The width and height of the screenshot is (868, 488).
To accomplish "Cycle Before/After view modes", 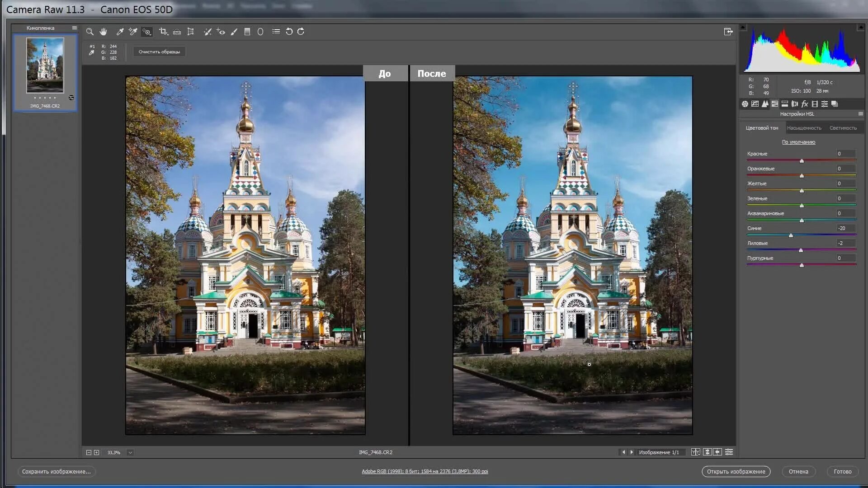I will pyautogui.click(x=695, y=452).
